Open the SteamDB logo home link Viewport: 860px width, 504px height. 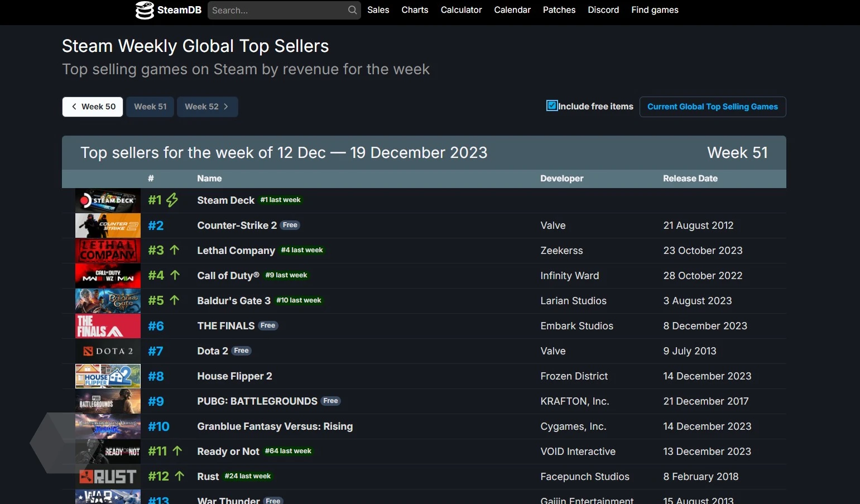coord(169,10)
